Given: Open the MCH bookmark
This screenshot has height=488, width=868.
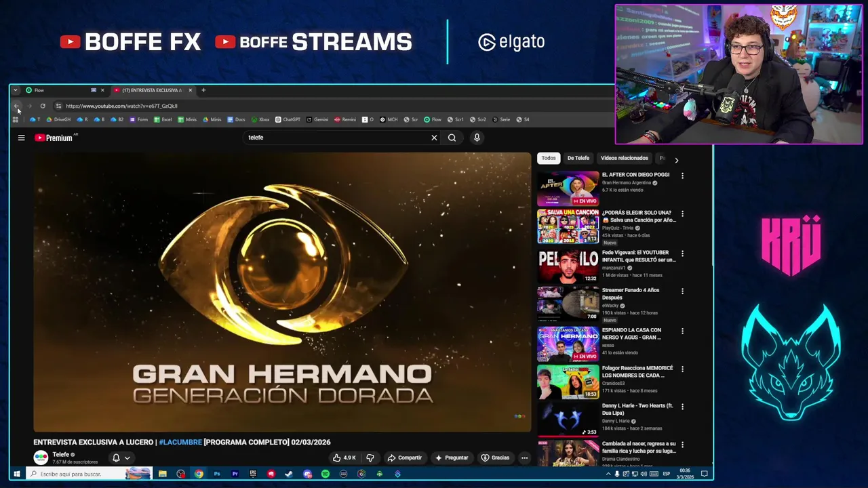Looking at the screenshot, I should (x=389, y=119).
